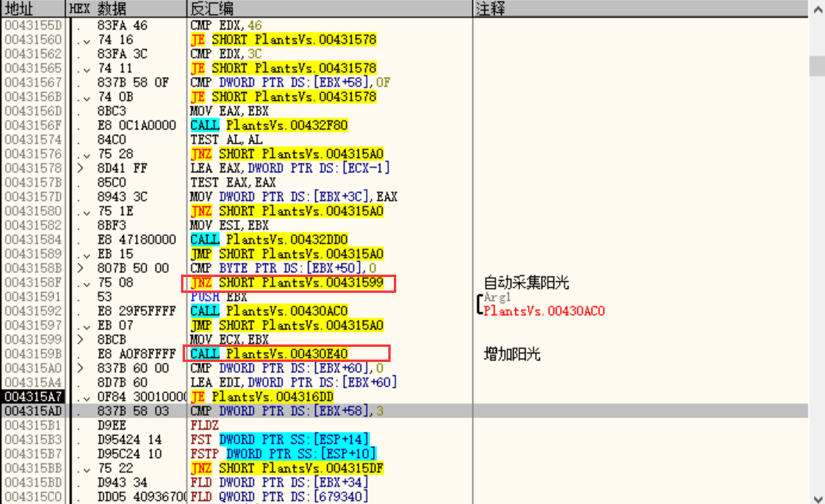The image size is (825, 504).
Task: Select the PUSH EBX instruction
Action: pyautogui.click(x=218, y=297)
